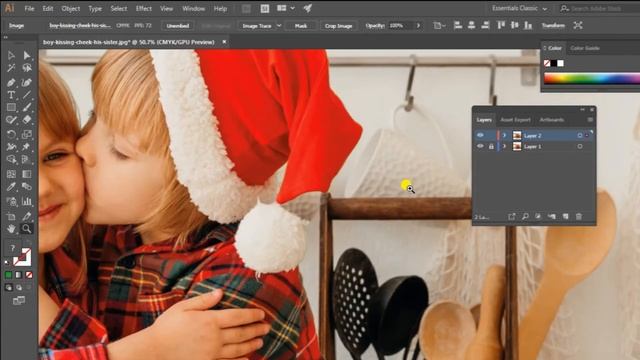The height and width of the screenshot is (360, 640).
Task: Select the Line Segment tool
Action: (x=27, y=95)
